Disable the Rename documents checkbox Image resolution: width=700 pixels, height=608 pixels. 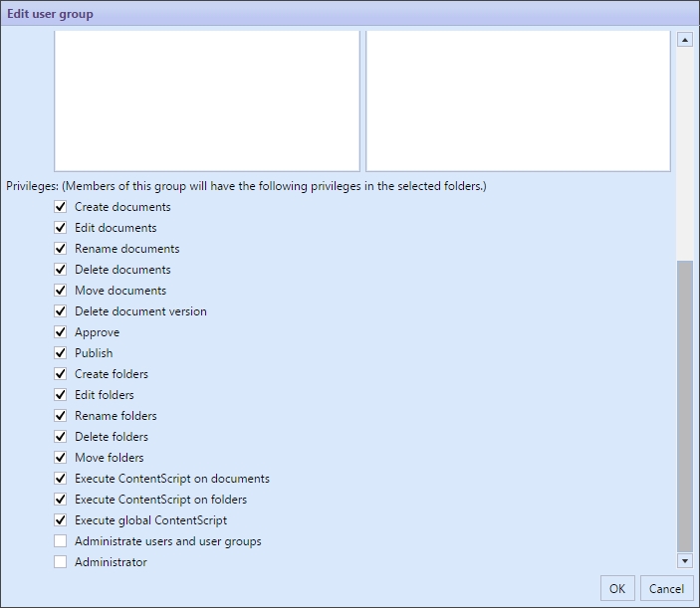point(61,249)
